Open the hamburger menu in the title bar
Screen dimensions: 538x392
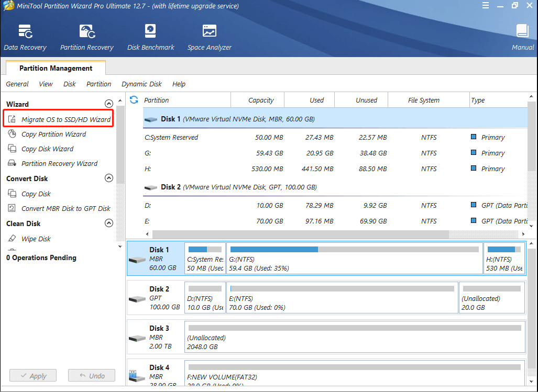(486, 5)
